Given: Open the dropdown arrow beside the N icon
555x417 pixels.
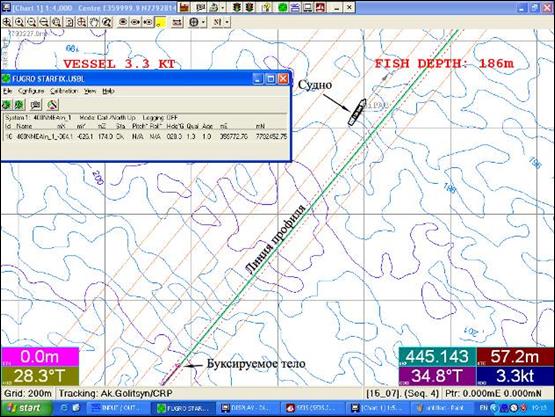Looking at the screenshot, I should click(227, 22).
